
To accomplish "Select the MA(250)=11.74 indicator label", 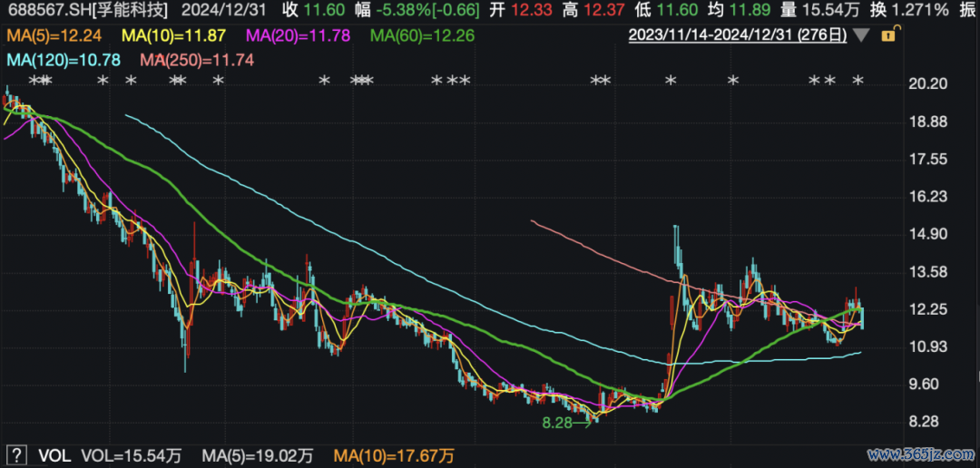I will click(x=196, y=60).
